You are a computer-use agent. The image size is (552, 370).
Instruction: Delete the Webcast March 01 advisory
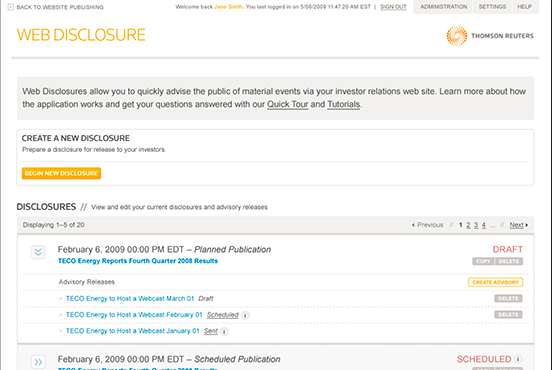[508, 299]
